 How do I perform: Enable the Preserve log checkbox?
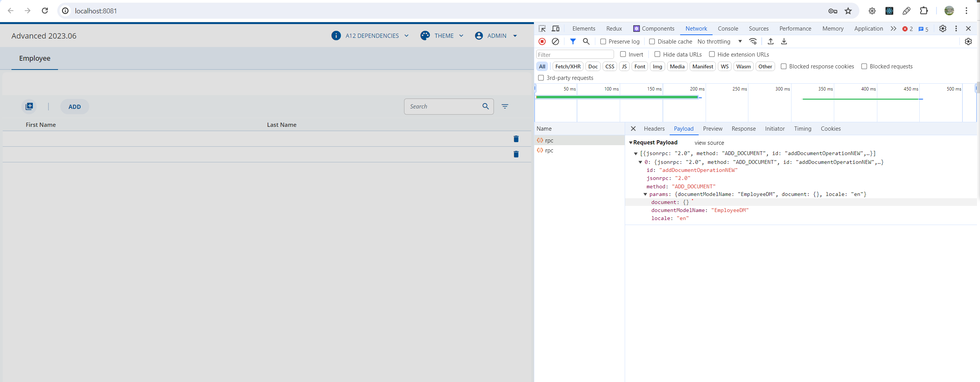[603, 41]
